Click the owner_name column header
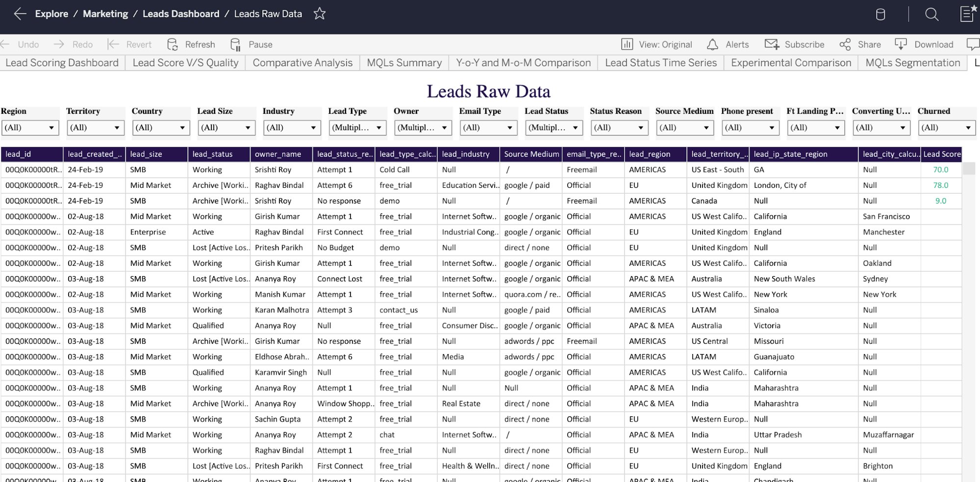 tap(281, 154)
